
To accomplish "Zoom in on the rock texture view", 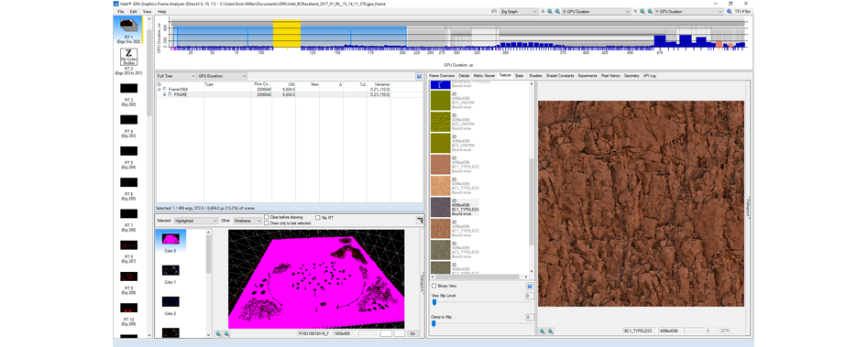I will [543, 331].
